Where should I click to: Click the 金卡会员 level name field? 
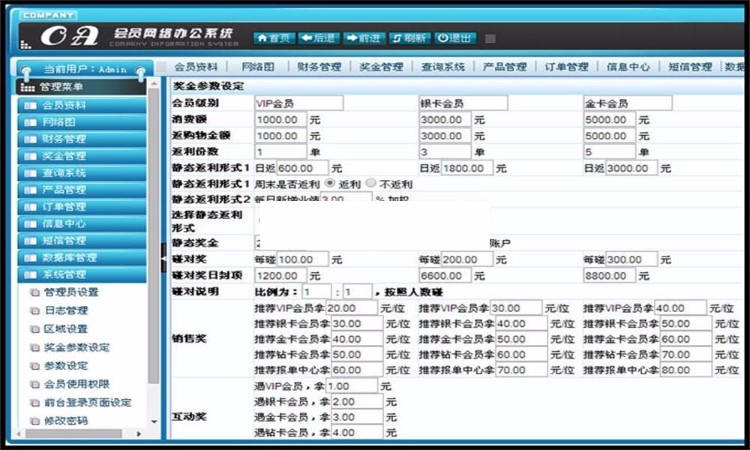628,103
